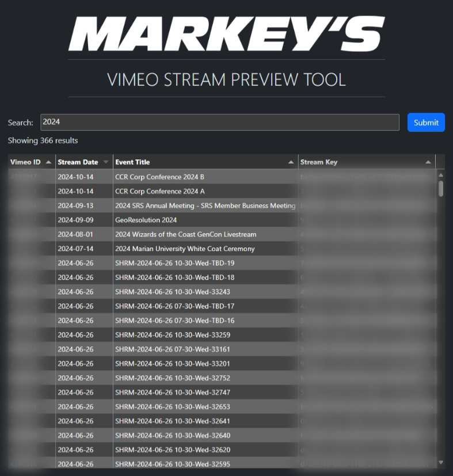Select the CCR Corp Conference 2024 A row
The height and width of the screenshot is (476, 453).
point(159,191)
